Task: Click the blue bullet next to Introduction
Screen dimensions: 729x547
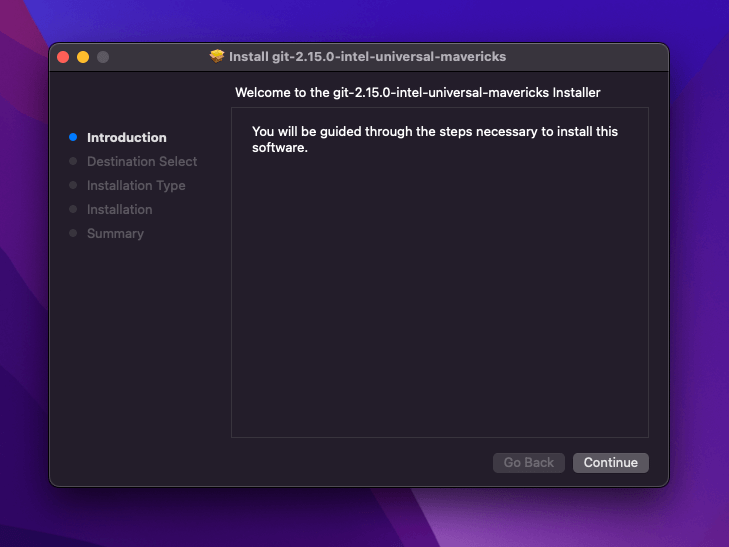Action: click(73, 137)
